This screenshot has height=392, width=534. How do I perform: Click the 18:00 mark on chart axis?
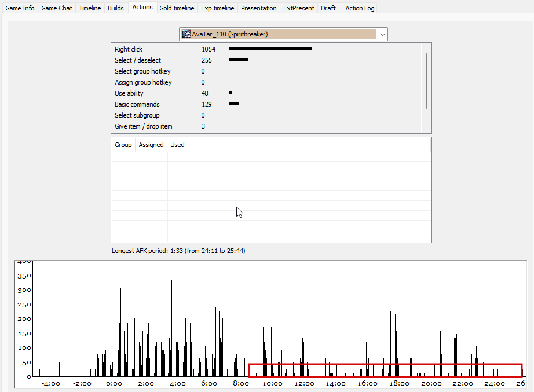pos(399,383)
